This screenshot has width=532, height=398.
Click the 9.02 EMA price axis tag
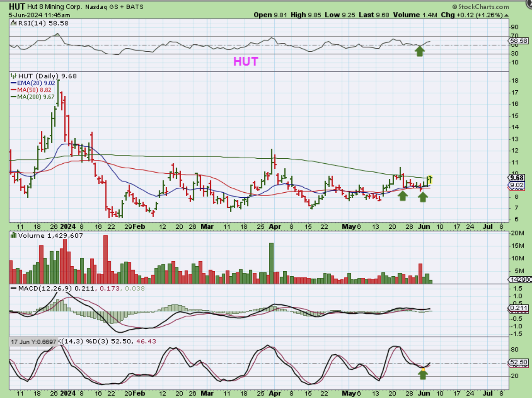coord(517,185)
